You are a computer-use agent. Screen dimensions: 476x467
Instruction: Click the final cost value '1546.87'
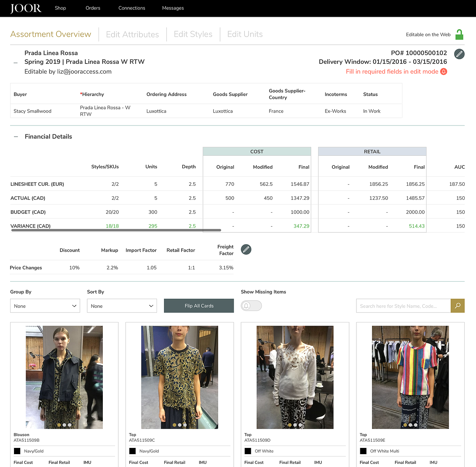pyautogui.click(x=300, y=184)
